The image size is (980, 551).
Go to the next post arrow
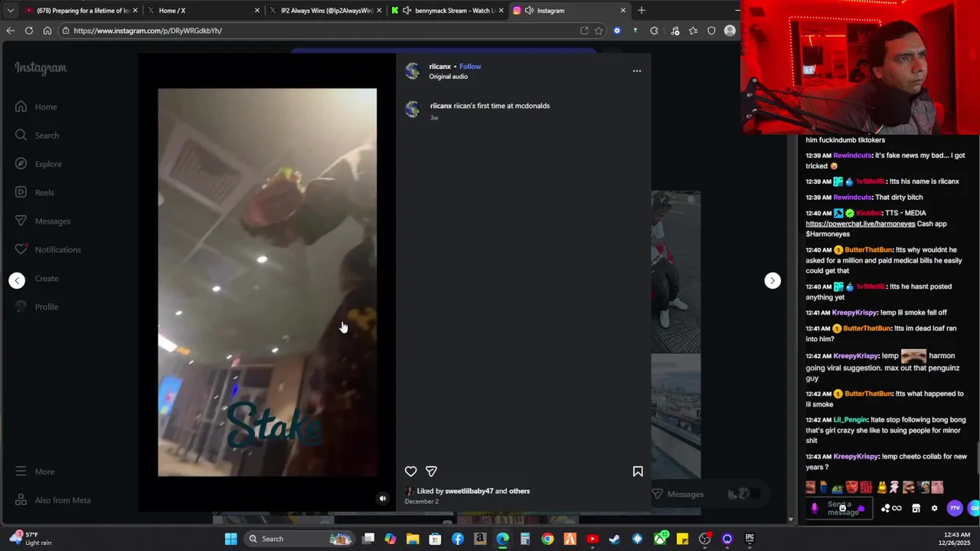tap(773, 281)
